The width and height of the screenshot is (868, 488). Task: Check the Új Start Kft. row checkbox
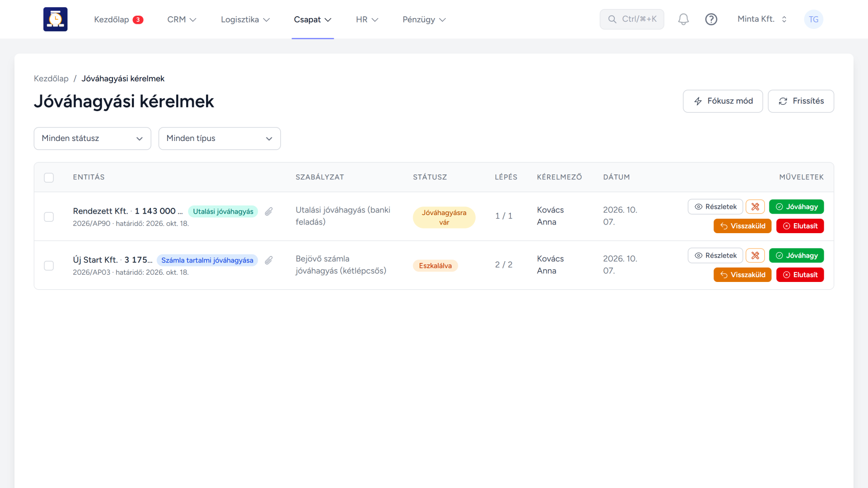(49, 266)
